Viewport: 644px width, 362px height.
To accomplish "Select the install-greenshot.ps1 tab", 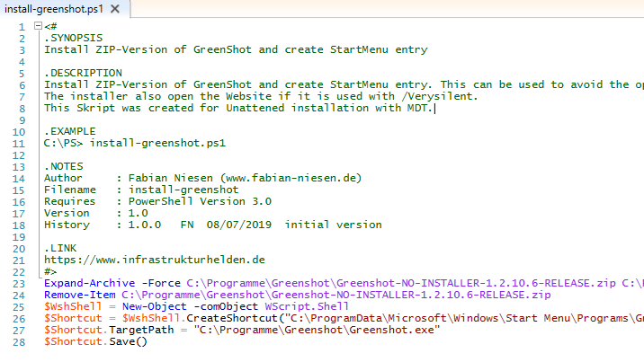I will pos(54,9).
